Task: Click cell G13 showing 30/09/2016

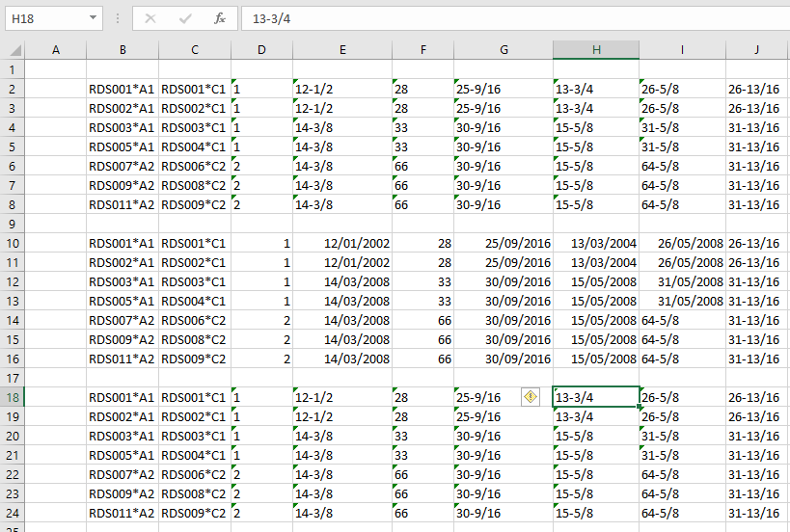Action: [503, 301]
